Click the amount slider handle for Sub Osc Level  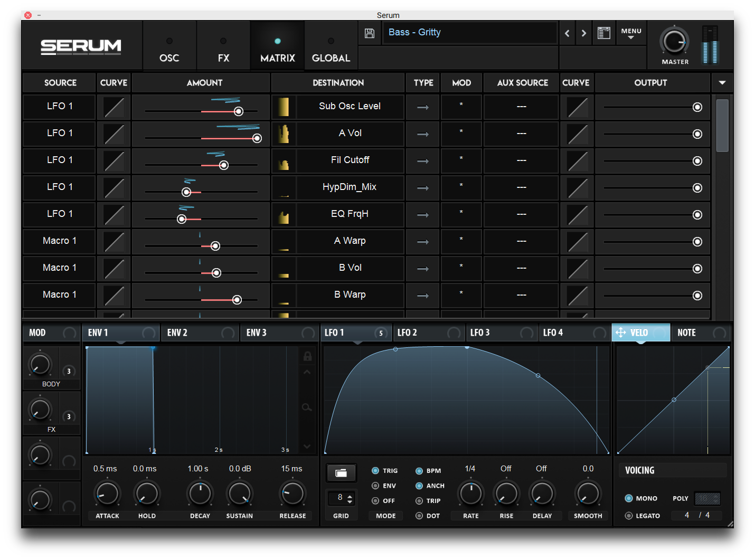[x=239, y=111]
